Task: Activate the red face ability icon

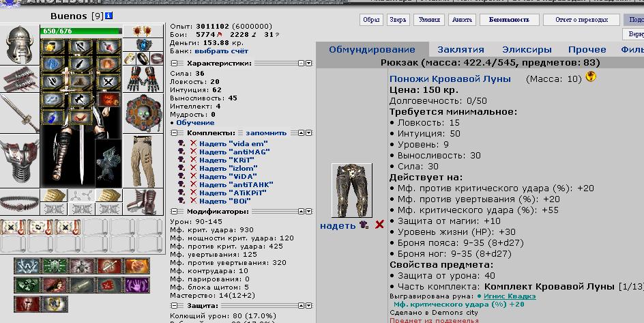Action: (x=27, y=304)
